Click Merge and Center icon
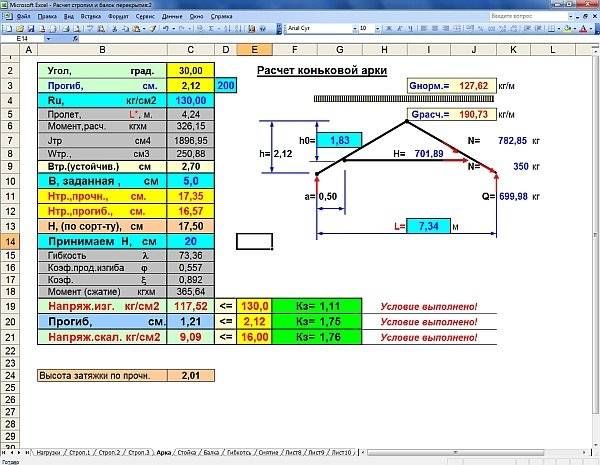The width and height of the screenshot is (600, 465). [x=458, y=29]
